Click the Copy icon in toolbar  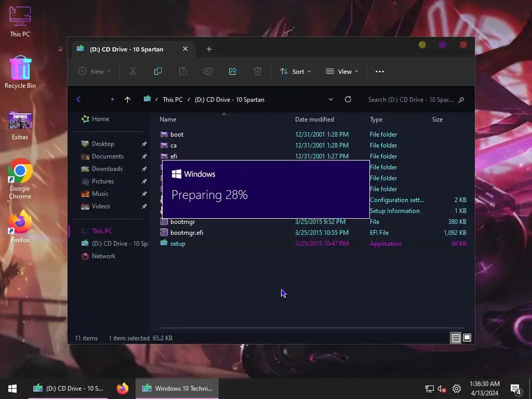point(158,71)
